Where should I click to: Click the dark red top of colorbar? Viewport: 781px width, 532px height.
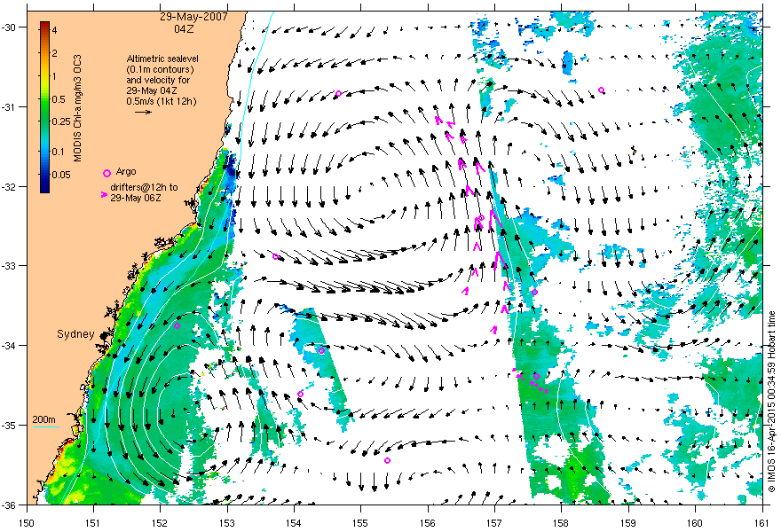tap(44, 25)
